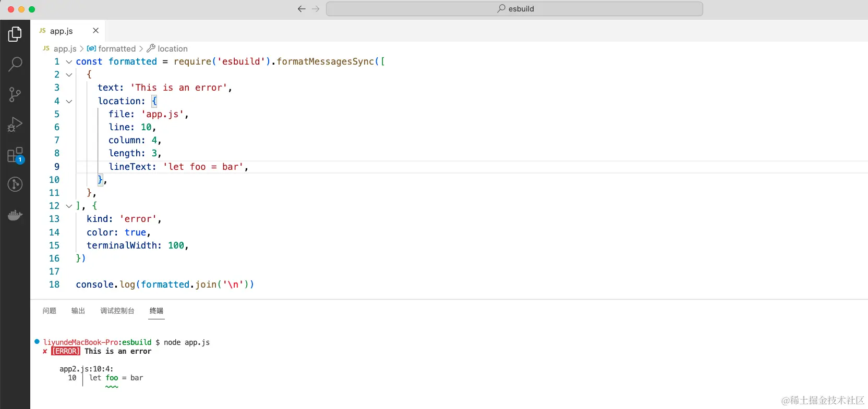Screen dimensions: 868x409
Task: Select the app.js editor tab
Action: (x=68, y=31)
